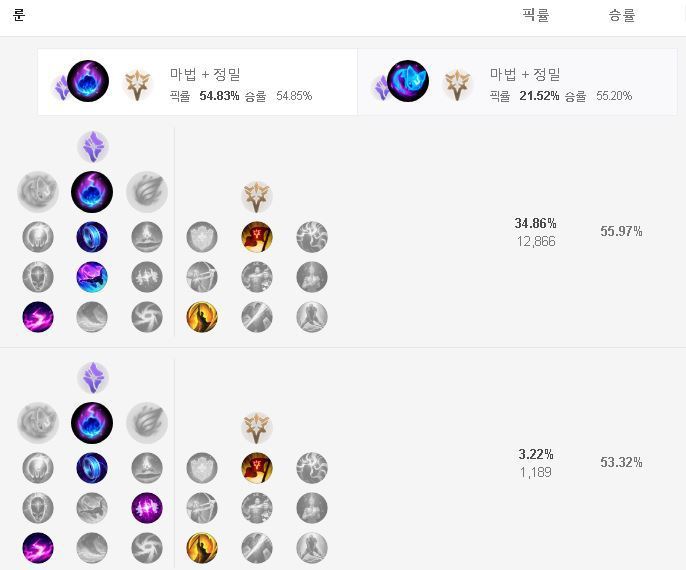Click the Arcane Comet keystone in the 3.22% build
Image resolution: width=686 pixels, height=570 pixels.
click(92, 423)
